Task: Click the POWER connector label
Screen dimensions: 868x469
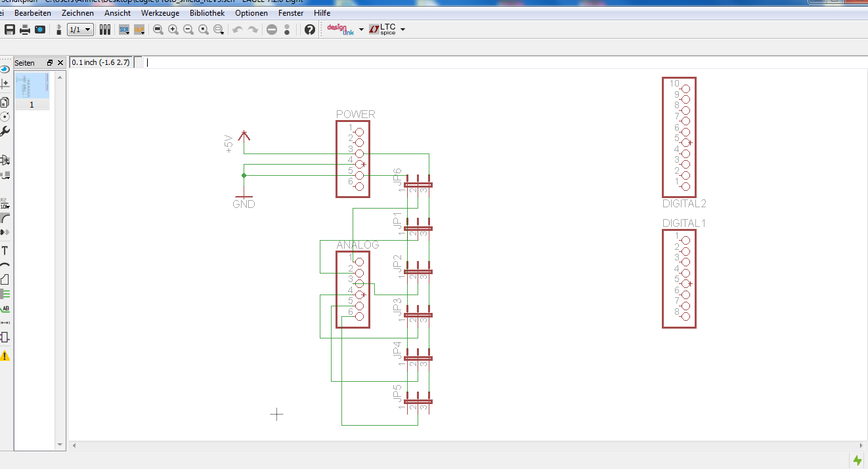Action: (355, 114)
